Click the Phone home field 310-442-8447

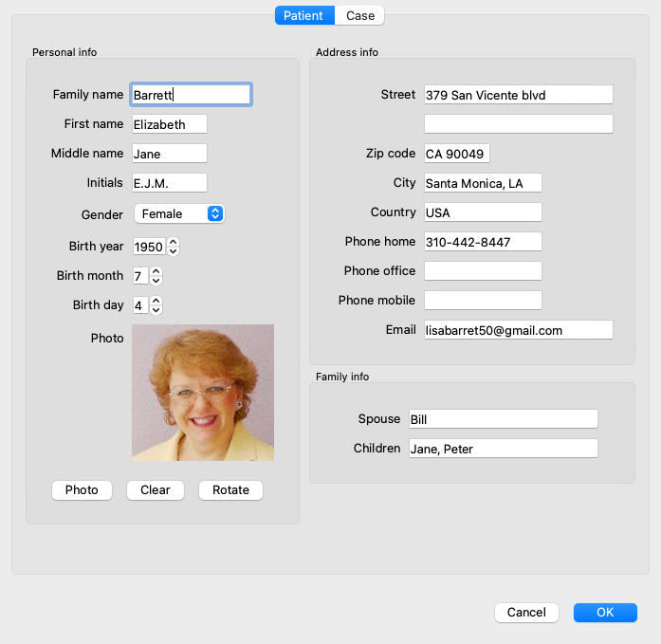pyautogui.click(x=483, y=242)
